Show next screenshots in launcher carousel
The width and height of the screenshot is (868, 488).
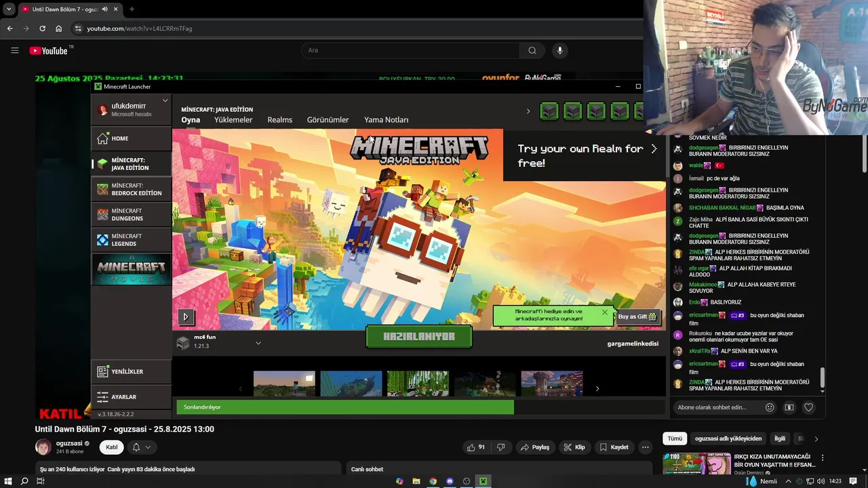[597, 389]
